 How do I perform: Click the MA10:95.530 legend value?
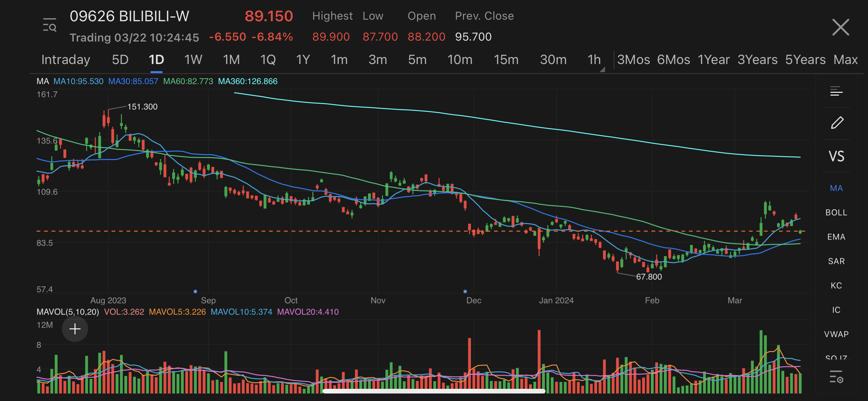pyautogui.click(x=78, y=81)
